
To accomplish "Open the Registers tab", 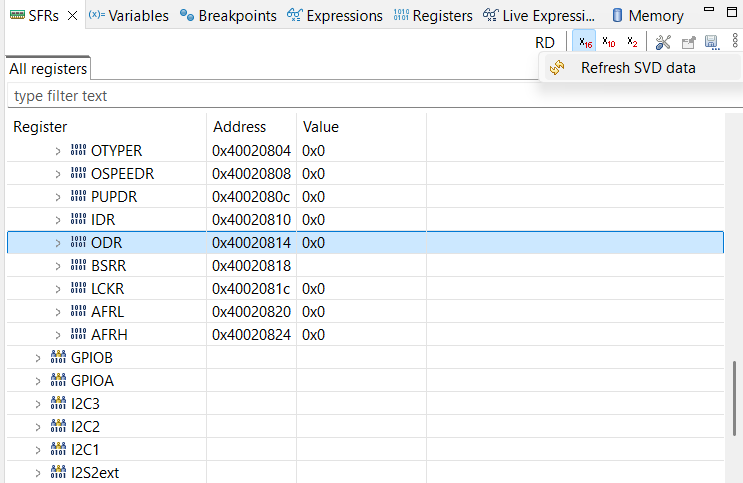I will [433, 16].
